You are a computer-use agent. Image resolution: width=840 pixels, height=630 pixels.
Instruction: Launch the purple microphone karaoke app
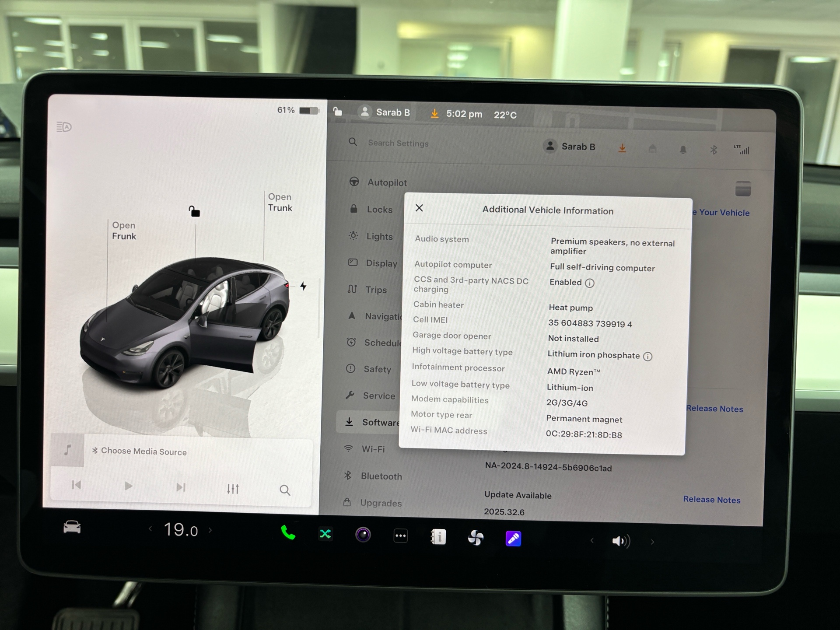click(513, 538)
